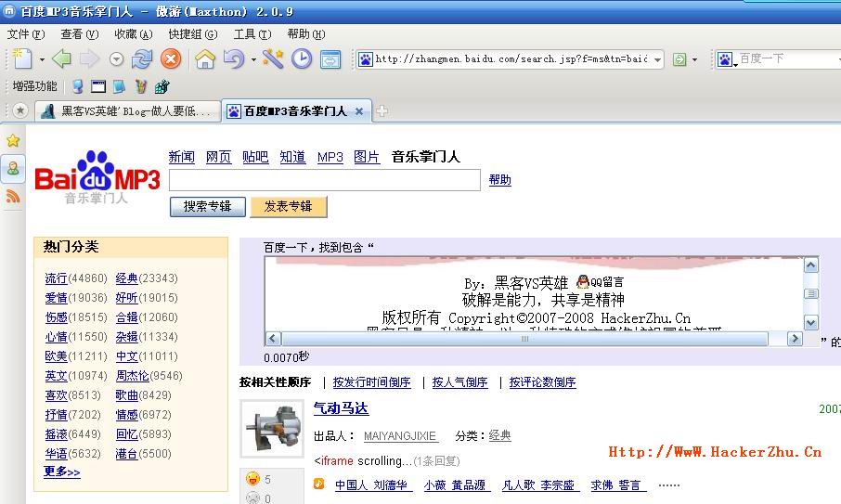Screen dimensions: 841x504
Task: Go back with the green Back arrow
Action: 62,59
